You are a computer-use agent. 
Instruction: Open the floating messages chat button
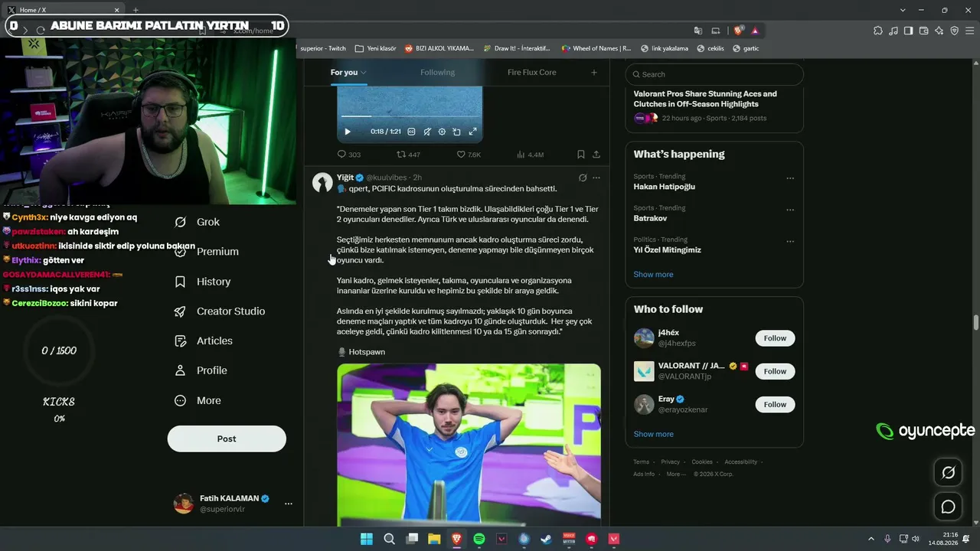[948, 507]
